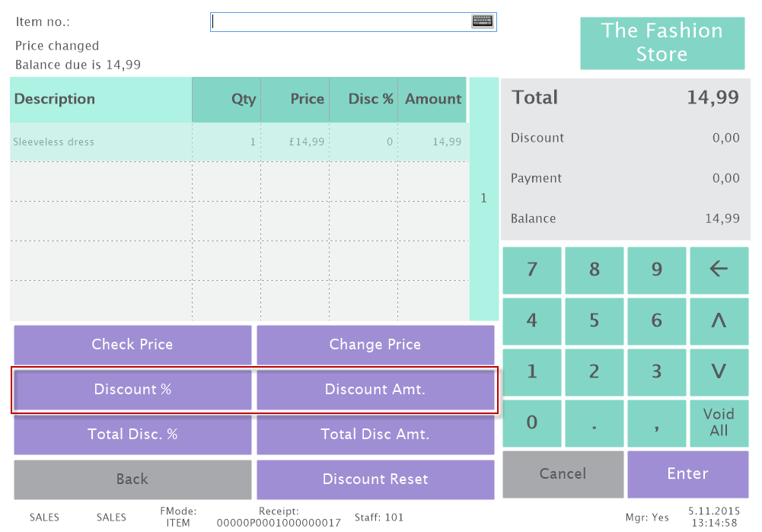Click the Discount Reset button

pos(375,479)
